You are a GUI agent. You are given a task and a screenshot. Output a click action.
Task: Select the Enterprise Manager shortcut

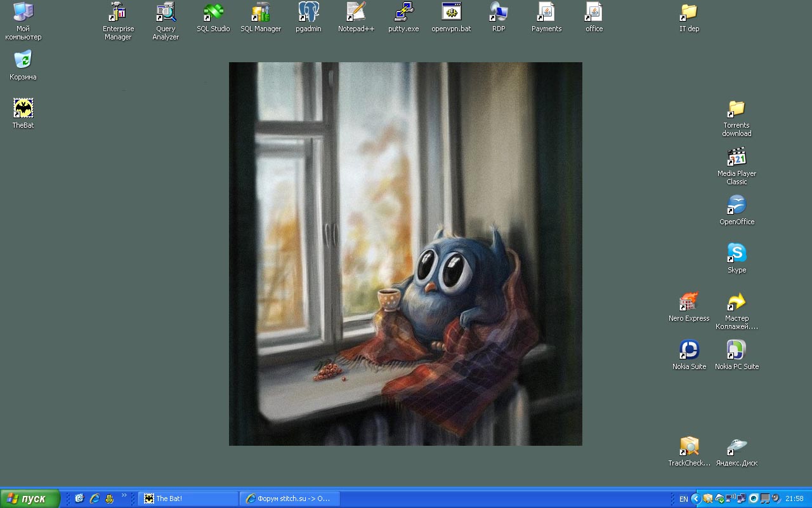point(118,21)
